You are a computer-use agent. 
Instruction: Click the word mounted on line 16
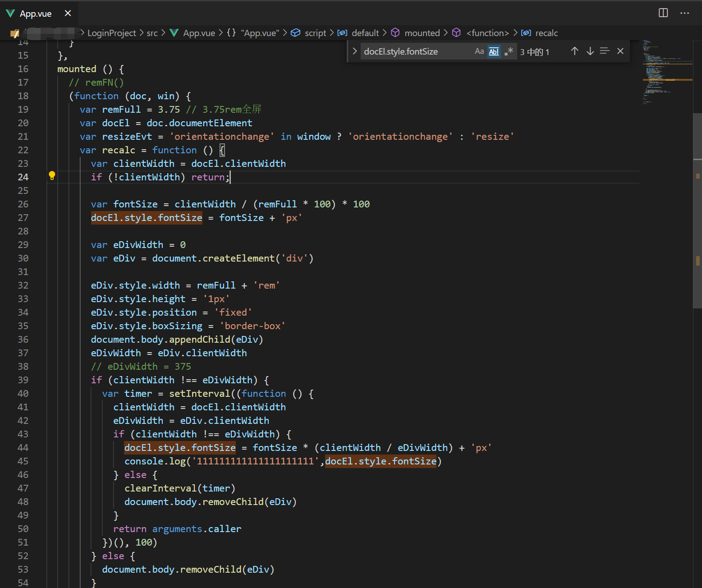tap(77, 69)
